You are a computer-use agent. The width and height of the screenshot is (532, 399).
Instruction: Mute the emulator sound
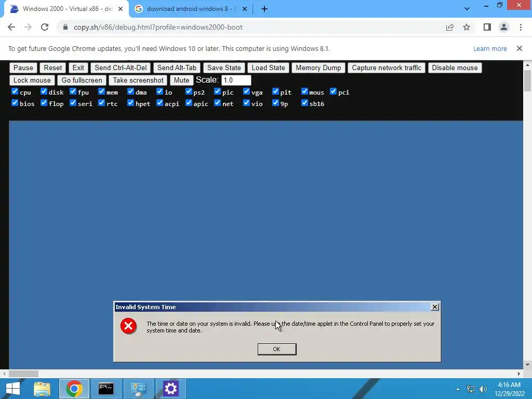pyautogui.click(x=181, y=81)
